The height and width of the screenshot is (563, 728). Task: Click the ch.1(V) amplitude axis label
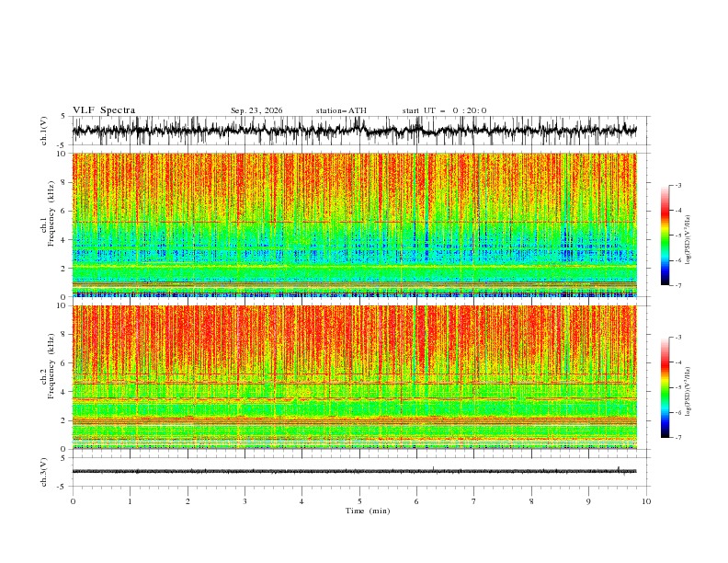(44, 131)
